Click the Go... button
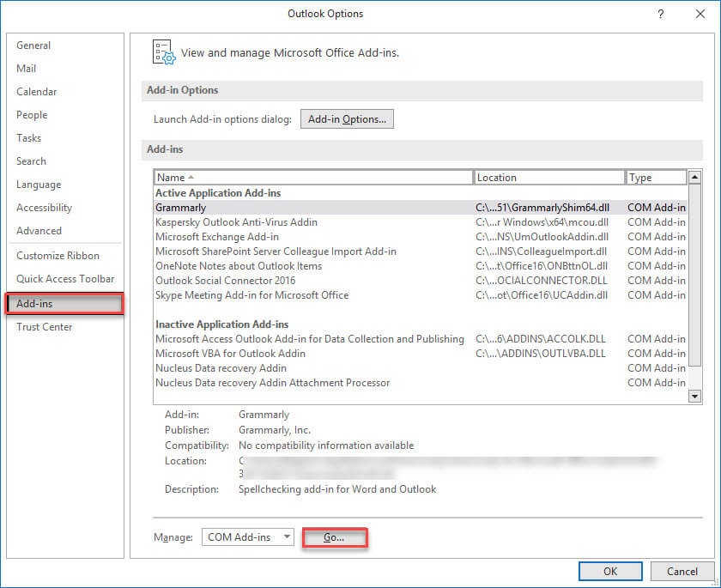 pyautogui.click(x=334, y=537)
